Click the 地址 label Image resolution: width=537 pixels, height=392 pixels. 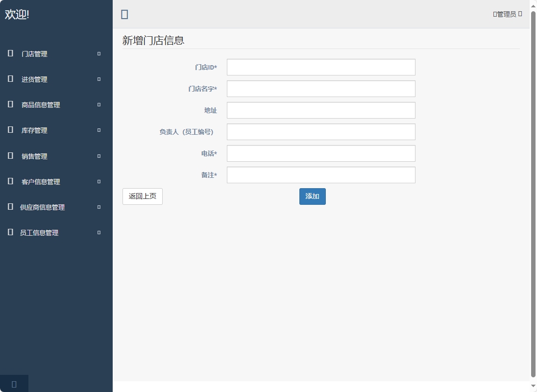pyautogui.click(x=211, y=110)
